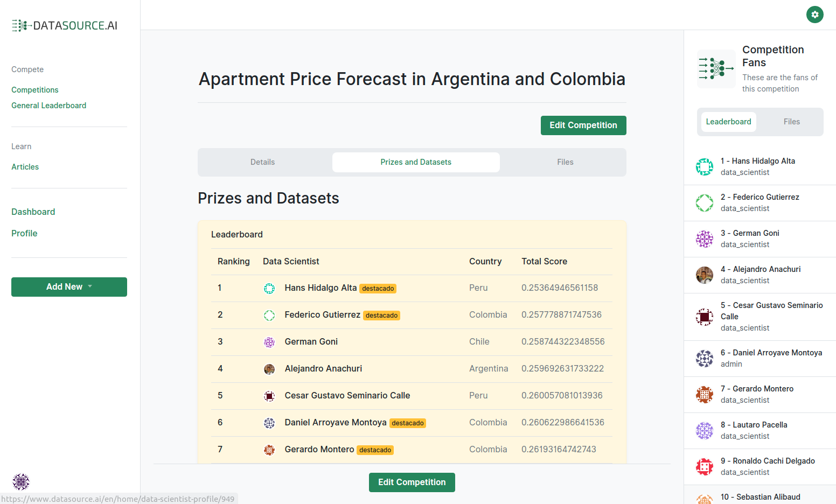Open the Articles link
This screenshot has width=836, height=504.
tap(25, 167)
